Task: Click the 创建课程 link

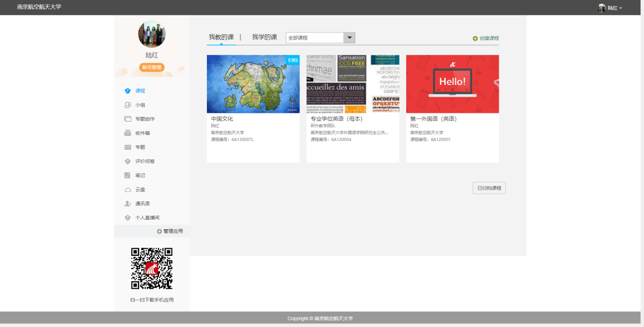Action: (486, 38)
